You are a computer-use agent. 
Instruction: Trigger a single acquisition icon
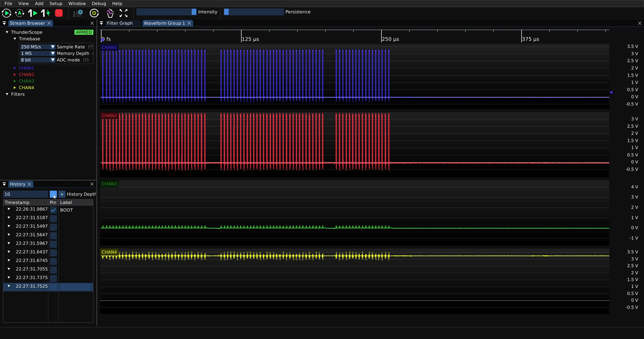pos(32,13)
